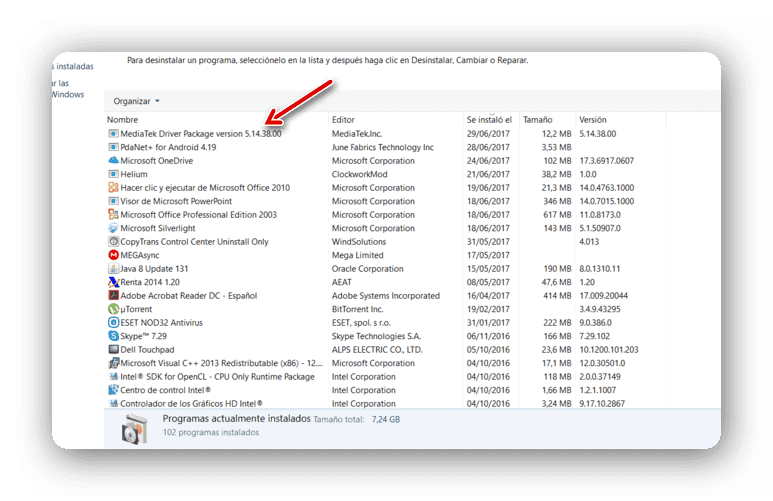773x501 pixels.
Task: Select PdaNet+ for Android 4.19 entry
Action: (x=168, y=147)
